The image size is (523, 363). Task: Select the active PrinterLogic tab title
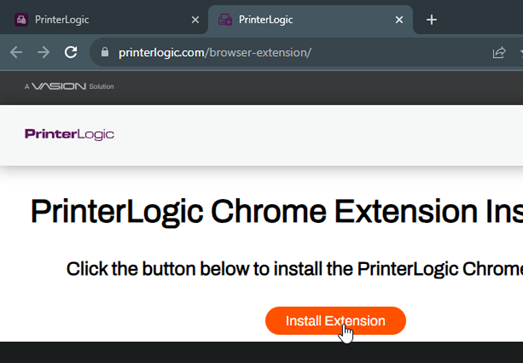[x=266, y=20]
